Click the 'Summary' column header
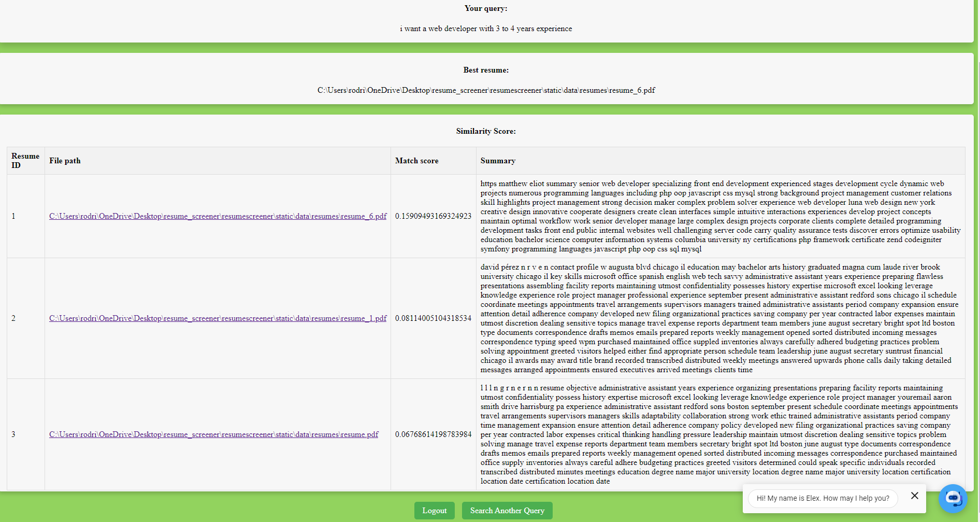980x522 pixels. point(498,161)
